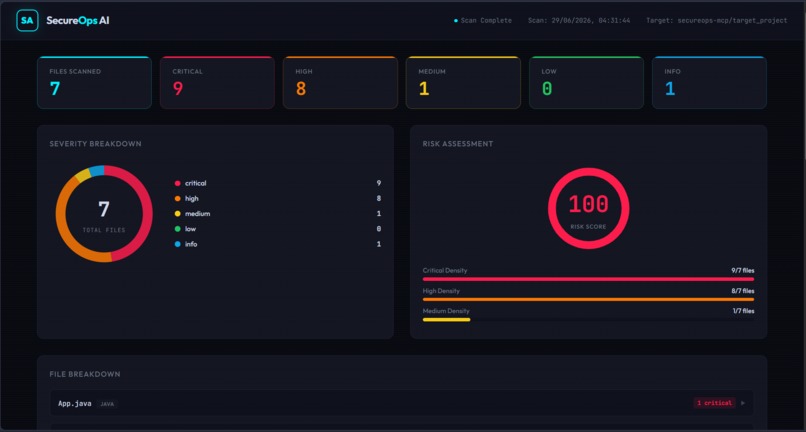This screenshot has height=432, width=806.
Task: Click the yellow medium legend dot
Action: [x=178, y=213]
